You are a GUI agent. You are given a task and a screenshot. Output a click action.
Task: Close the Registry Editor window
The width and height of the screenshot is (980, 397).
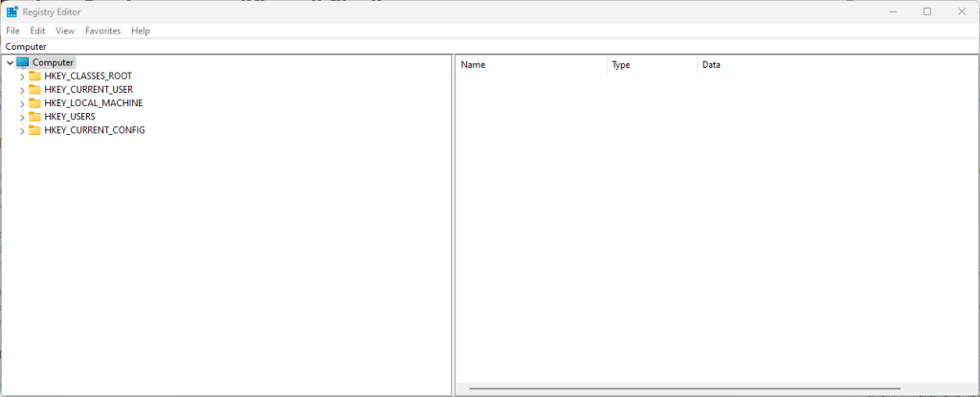[x=961, y=11]
